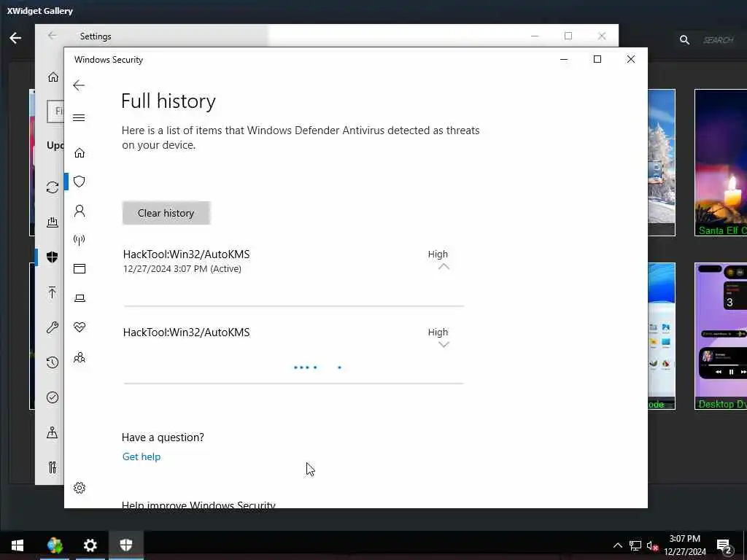Open the snowy tree widget thumbnail

coord(661,163)
